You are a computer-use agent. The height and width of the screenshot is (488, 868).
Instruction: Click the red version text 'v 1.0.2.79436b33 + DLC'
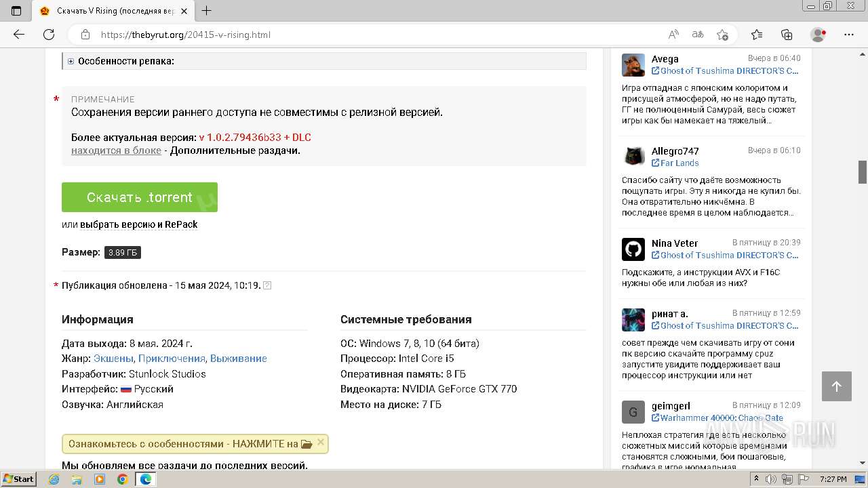[255, 137]
